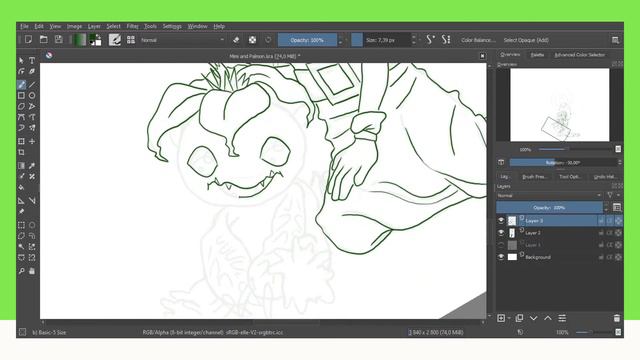Switch to the Brush Presets docker tab
The image size is (640, 360).
534,177
